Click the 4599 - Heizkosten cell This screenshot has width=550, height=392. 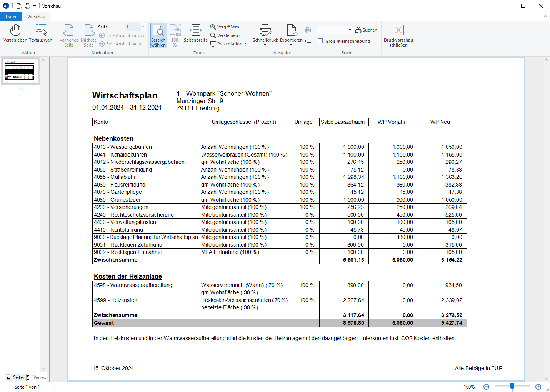point(146,304)
